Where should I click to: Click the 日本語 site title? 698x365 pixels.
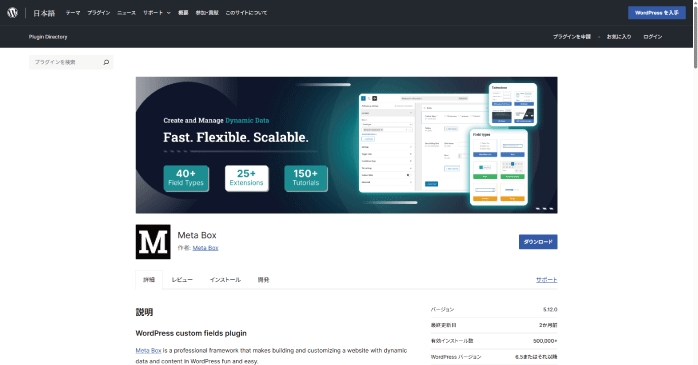click(44, 13)
